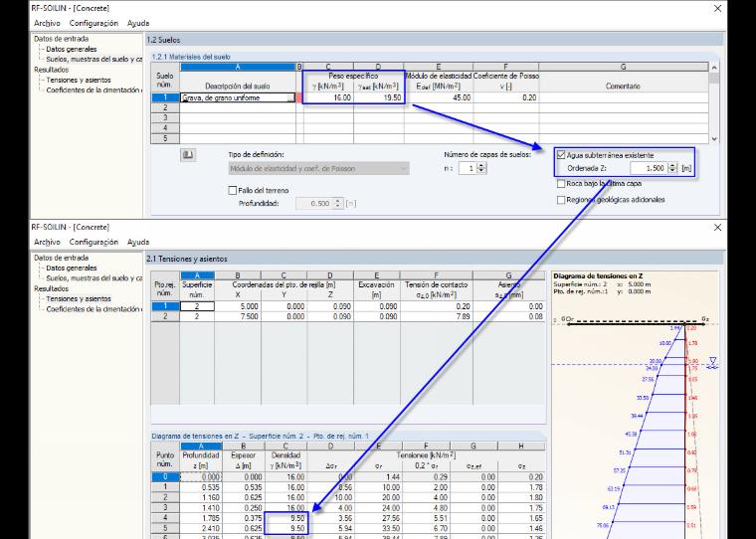The image size is (756, 539).
Task: Select grid point row 1 in Tensiones table
Action: coord(165,306)
